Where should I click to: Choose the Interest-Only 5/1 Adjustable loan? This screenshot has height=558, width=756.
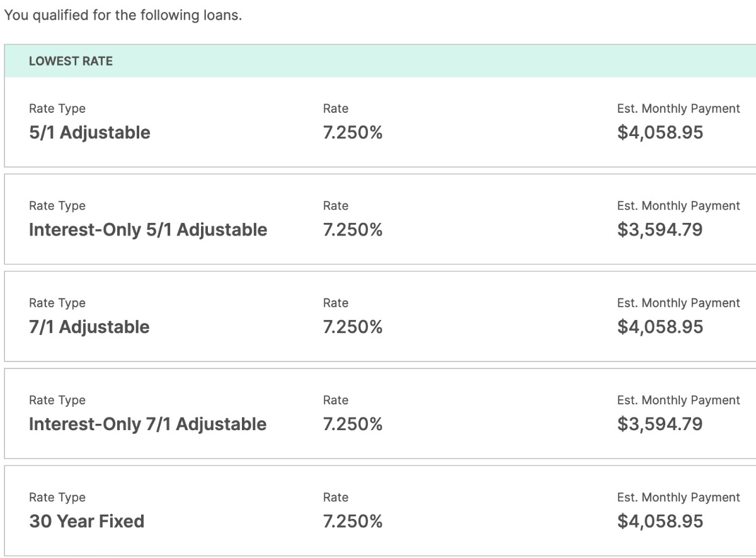point(148,230)
